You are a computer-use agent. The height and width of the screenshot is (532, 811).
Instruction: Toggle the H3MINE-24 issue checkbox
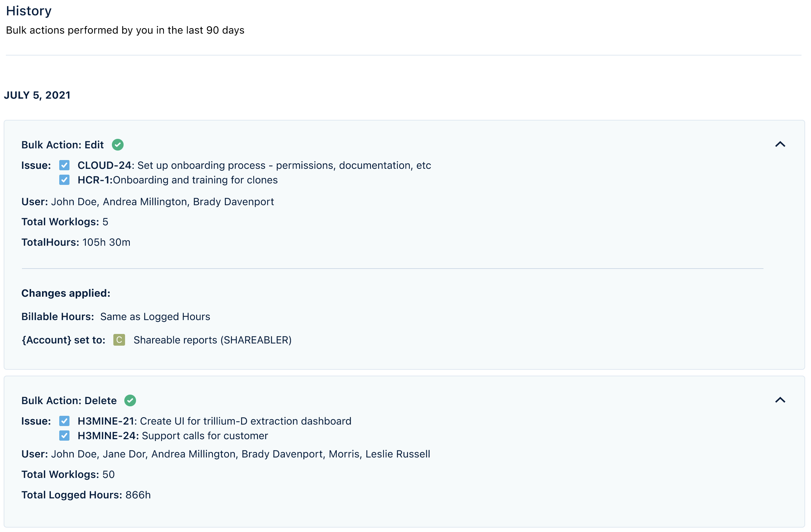click(64, 436)
